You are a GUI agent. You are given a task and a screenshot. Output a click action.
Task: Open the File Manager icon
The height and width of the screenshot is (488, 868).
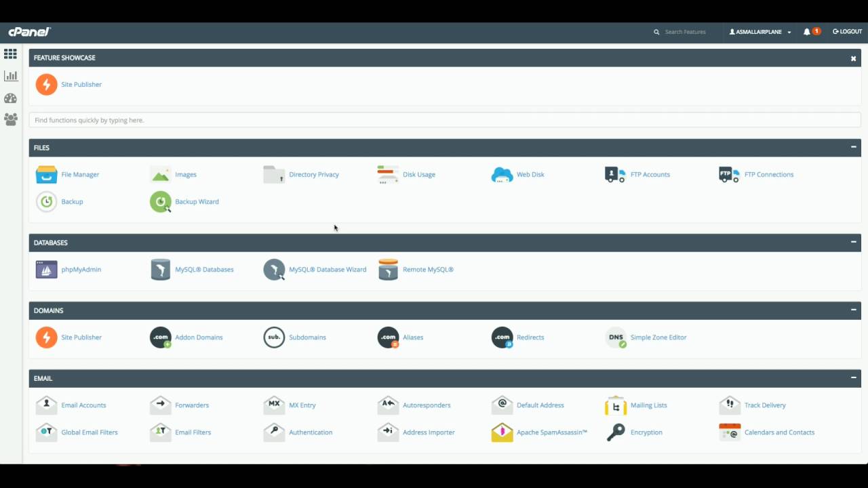click(x=46, y=174)
